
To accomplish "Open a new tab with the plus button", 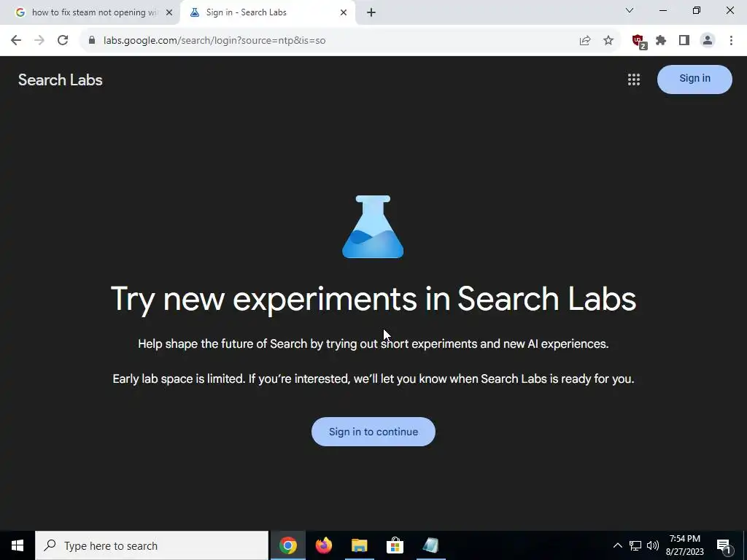I will tap(371, 13).
